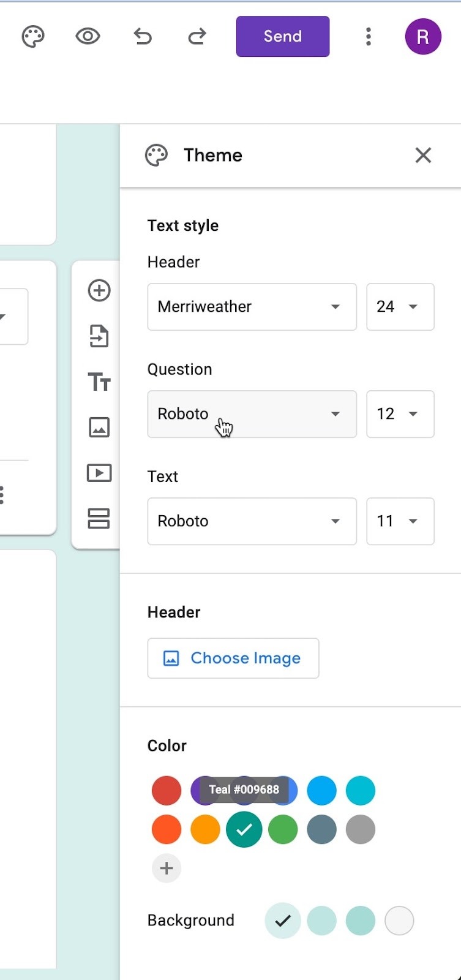Expand the Question font dropdown showing Roboto
This screenshot has height=980, width=461.
(x=252, y=414)
